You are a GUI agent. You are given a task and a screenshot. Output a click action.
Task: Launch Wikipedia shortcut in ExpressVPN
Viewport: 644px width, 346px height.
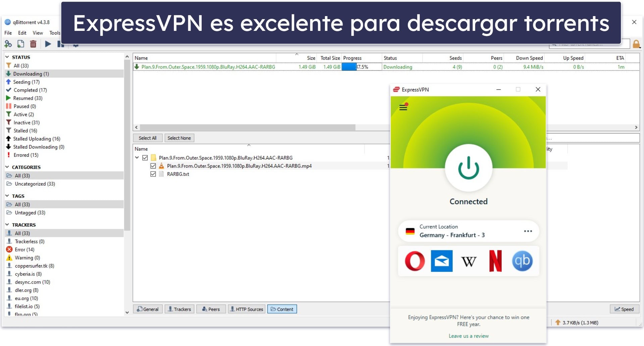coord(469,261)
